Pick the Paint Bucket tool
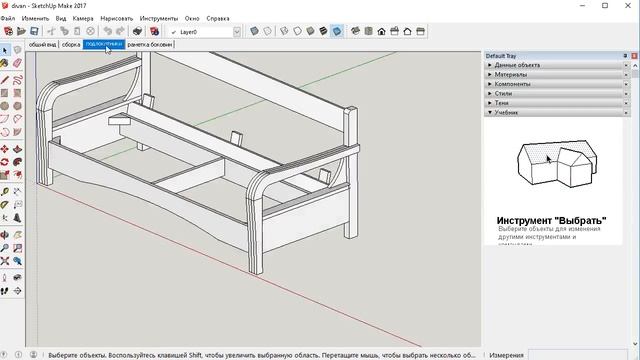Viewport: 640px width, 360px height. (x=4, y=63)
